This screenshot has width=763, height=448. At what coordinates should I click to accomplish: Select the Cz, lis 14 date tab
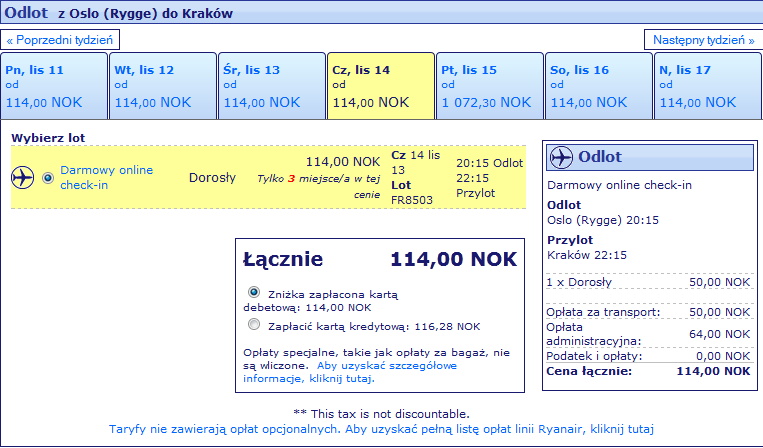coord(381,86)
